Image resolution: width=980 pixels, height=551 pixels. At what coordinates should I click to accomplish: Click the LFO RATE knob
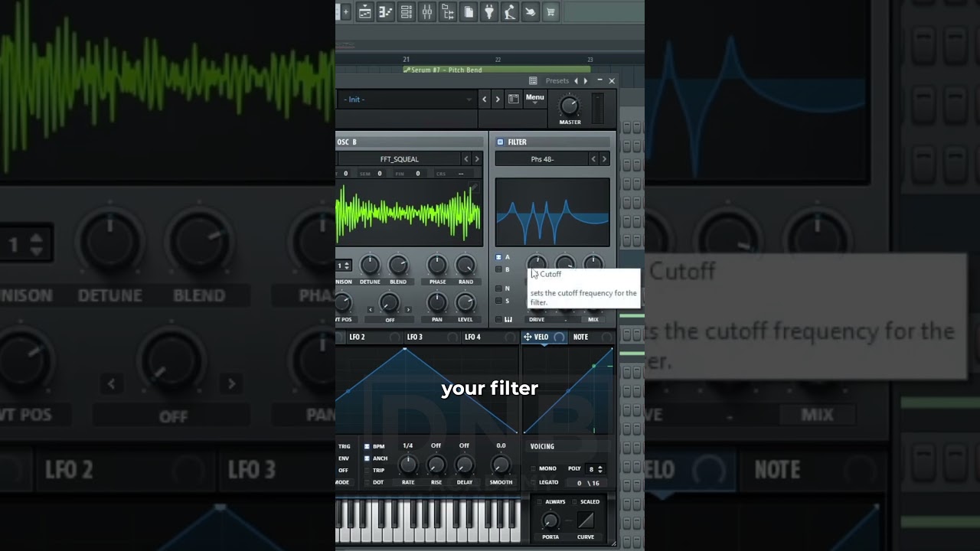coord(408,465)
